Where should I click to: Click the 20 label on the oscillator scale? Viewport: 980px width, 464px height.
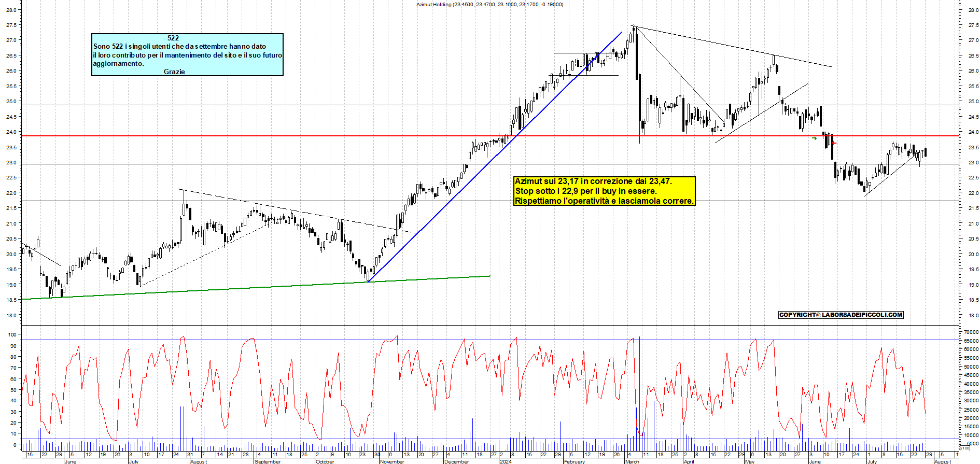(13, 423)
